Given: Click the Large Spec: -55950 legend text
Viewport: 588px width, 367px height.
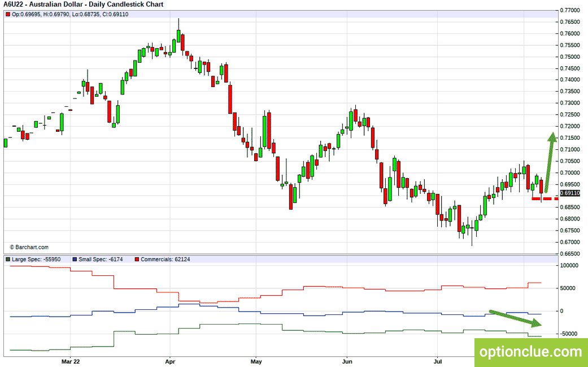Looking at the screenshot, I should (x=36, y=260).
